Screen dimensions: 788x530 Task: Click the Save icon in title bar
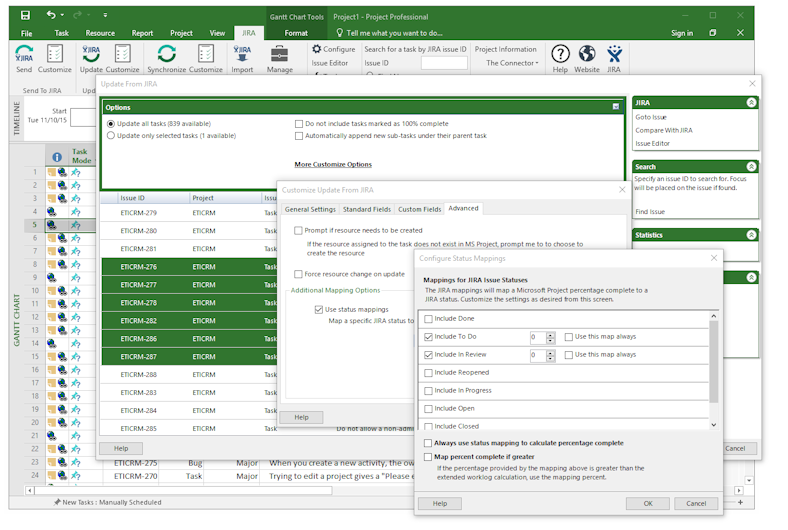tap(25, 15)
